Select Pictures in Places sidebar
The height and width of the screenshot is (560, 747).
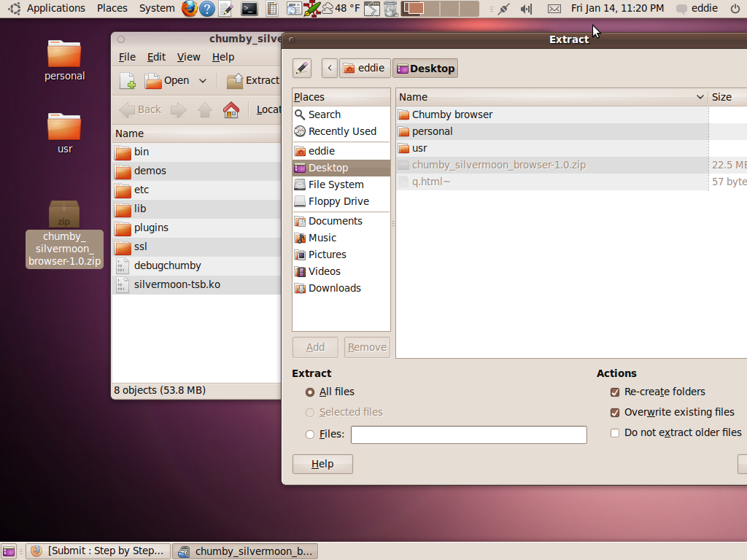tap(341, 254)
